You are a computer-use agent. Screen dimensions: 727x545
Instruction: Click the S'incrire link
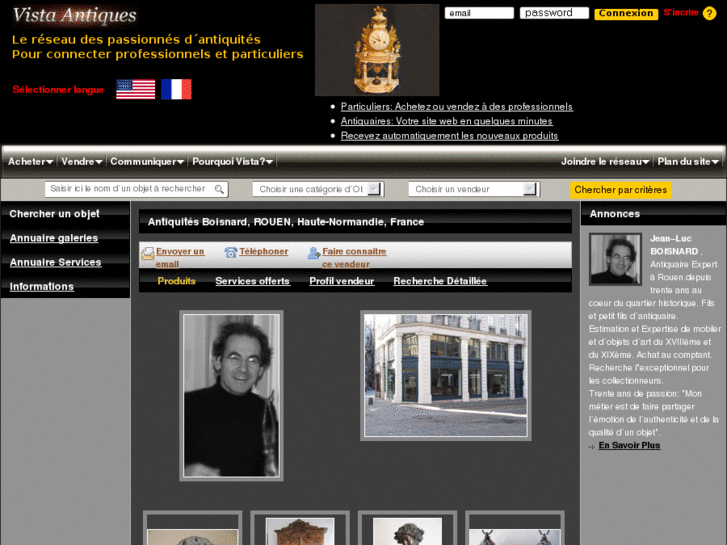(x=681, y=13)
